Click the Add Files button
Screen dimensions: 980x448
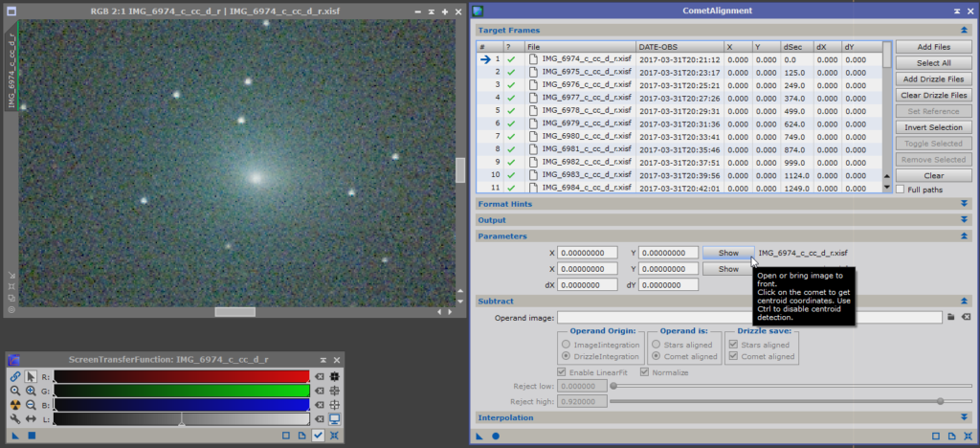tap(933, 47)
